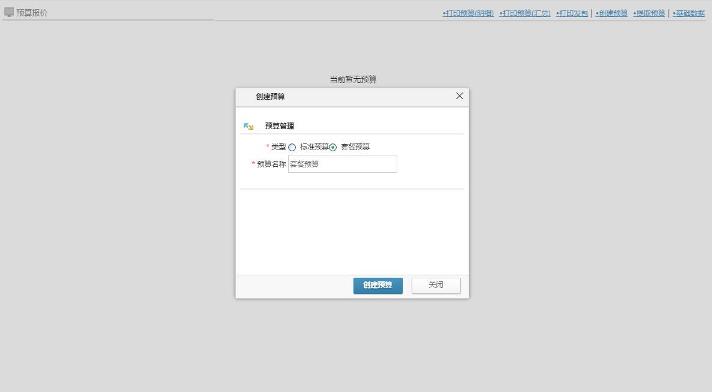The image size is (712, 392).
Task: Click the last link in the top-right toolbar
Action: pyautogui.click(x=688, y=13)
